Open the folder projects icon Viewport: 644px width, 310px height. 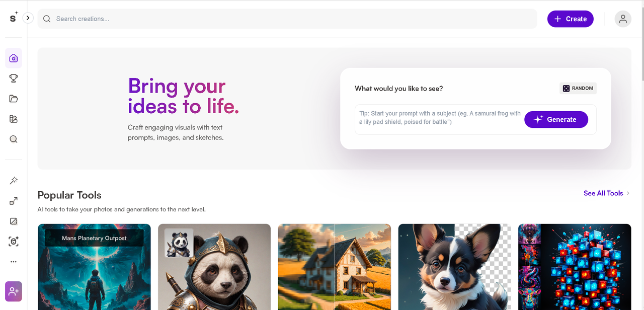(x=14, y=99)
